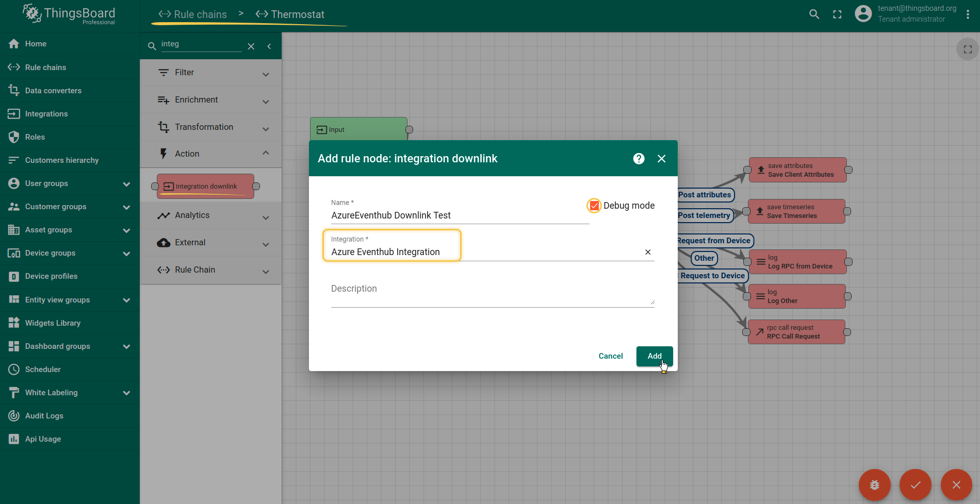Clear the 'integ' node search text
This screenshot has width=980, height=504.
pyautogui.click(x=251, y=46)
